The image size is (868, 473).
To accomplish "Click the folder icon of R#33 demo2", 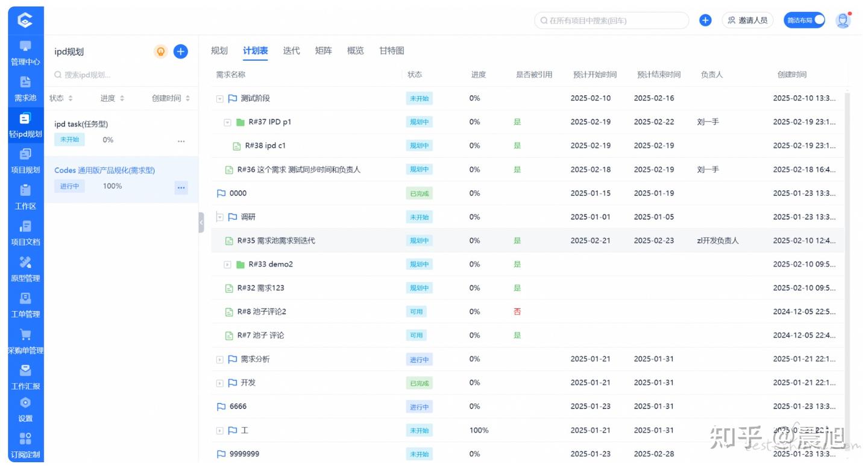I will [241, 265].
